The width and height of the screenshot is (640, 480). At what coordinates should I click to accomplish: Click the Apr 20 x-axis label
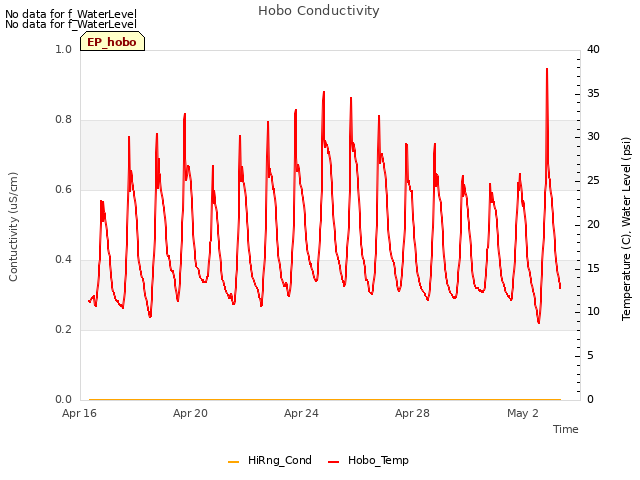190,413
